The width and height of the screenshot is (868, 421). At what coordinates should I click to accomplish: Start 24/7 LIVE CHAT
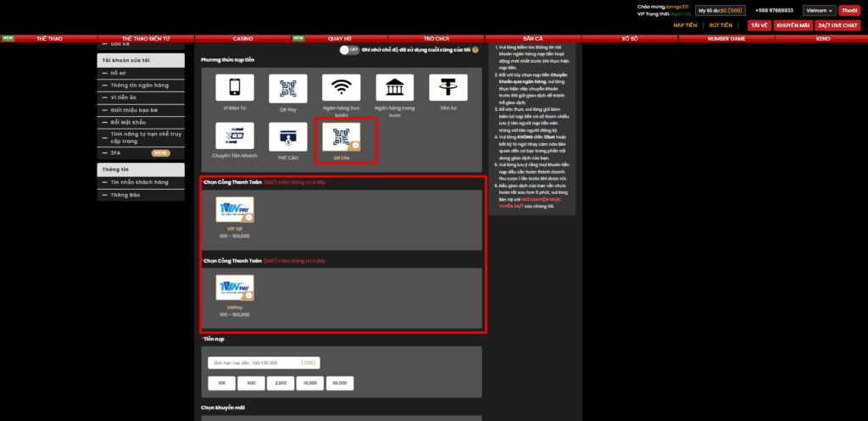coord(837,25)
